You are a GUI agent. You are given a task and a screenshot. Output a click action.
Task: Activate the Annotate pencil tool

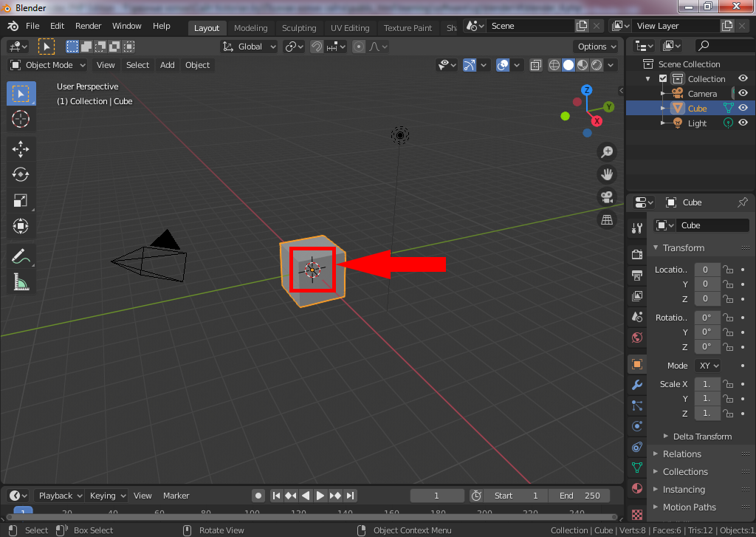pyautogui.click(x=21, y=257)
